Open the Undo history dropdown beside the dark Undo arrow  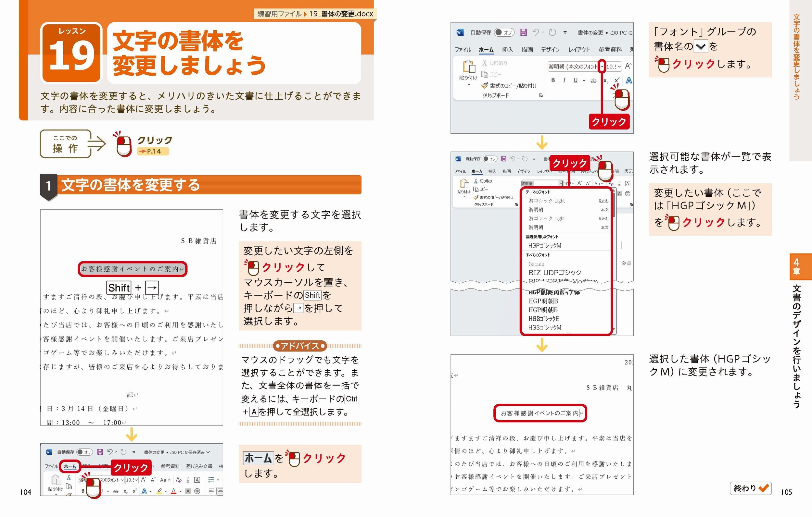(x=116, y=452)
